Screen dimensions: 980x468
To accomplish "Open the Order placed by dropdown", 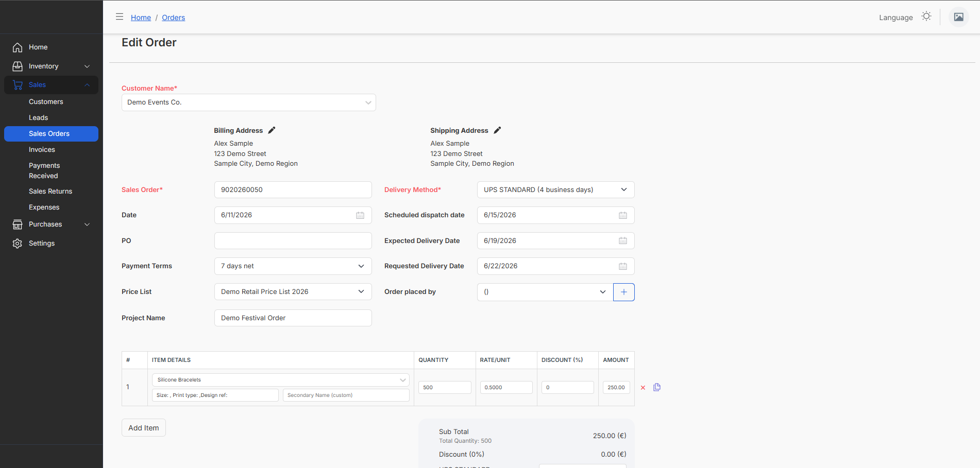I will tap(545, 292).
